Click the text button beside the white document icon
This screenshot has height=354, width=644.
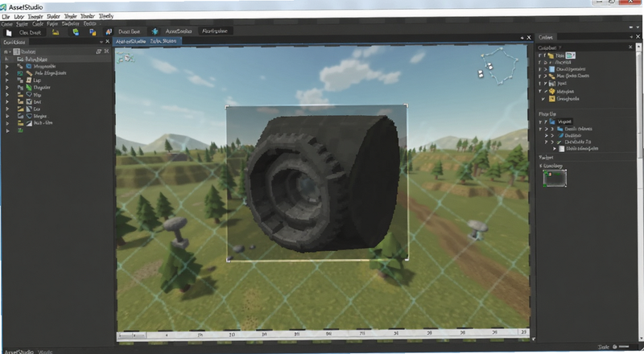click(30, 32)
